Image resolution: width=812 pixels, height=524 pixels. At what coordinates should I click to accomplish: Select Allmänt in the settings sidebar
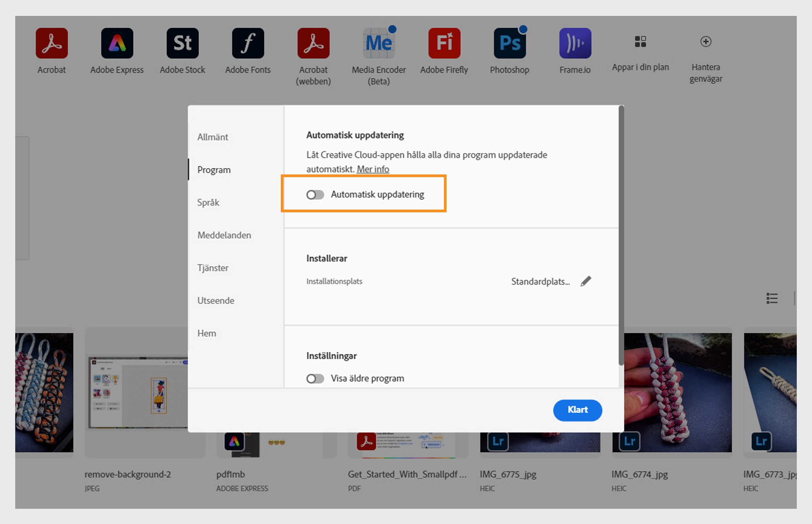point(212,137)
